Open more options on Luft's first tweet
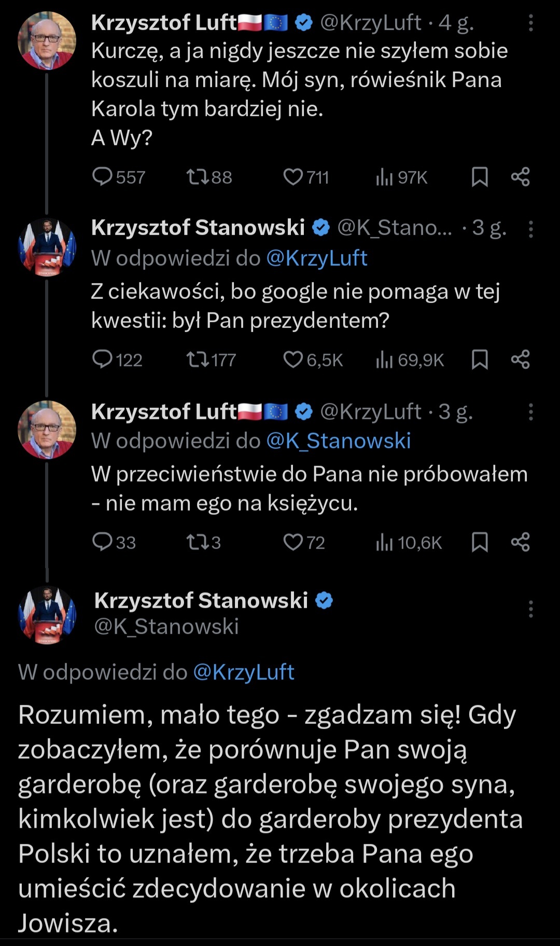This screenshot has width=560, height=946. (x=530, y=23)
